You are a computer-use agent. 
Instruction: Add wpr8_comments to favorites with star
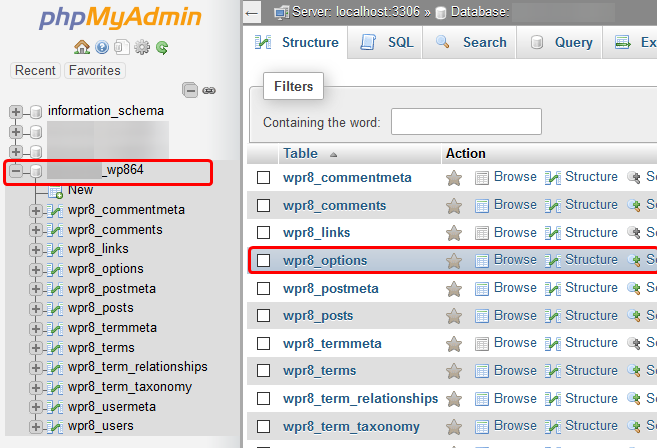coord(454,206)
